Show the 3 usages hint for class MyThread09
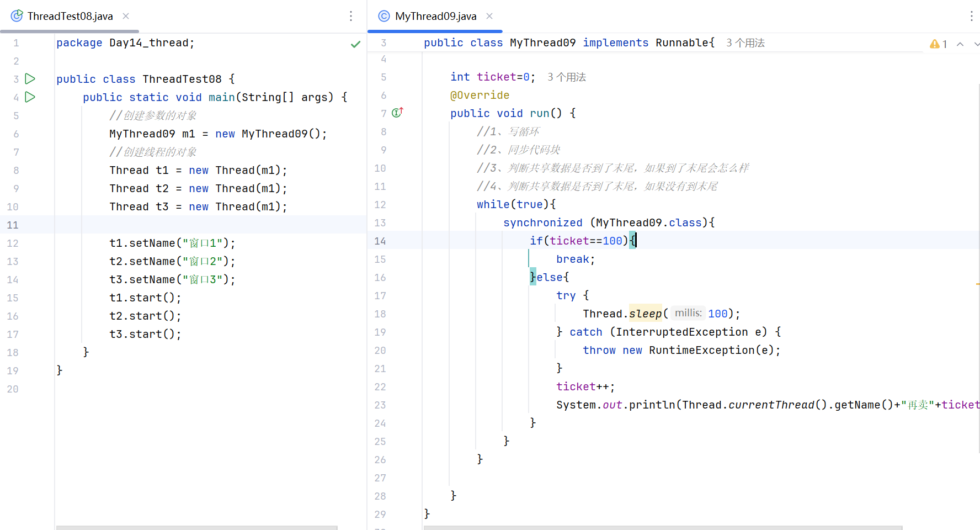The height and width of the screenshot is (530, 980). tap(745, 43)
